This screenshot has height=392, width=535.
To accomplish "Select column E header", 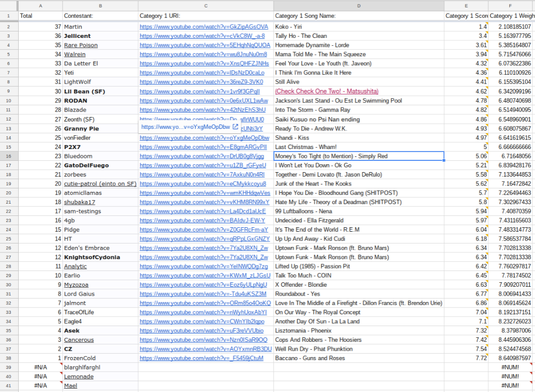I will pos(466,6).
